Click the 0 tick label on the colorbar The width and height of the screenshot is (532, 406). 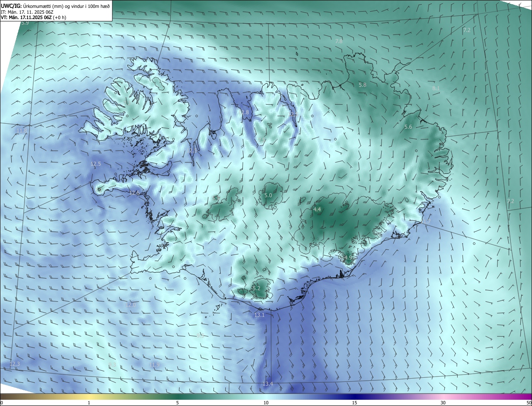[x=2, y=403]
